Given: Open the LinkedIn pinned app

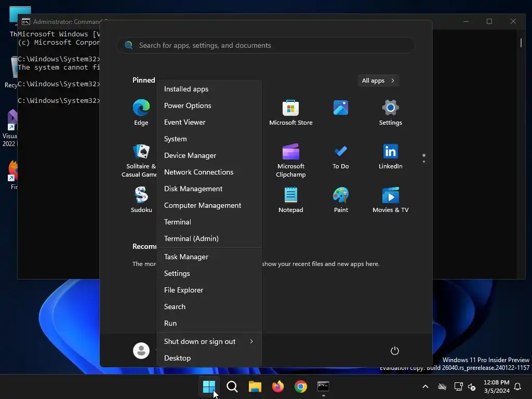Looking at the screenshot, I should (x=391, y=157).
